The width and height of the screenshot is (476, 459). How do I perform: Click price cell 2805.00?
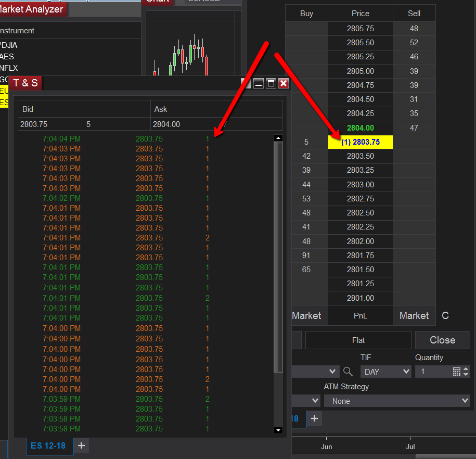(361, 71)
